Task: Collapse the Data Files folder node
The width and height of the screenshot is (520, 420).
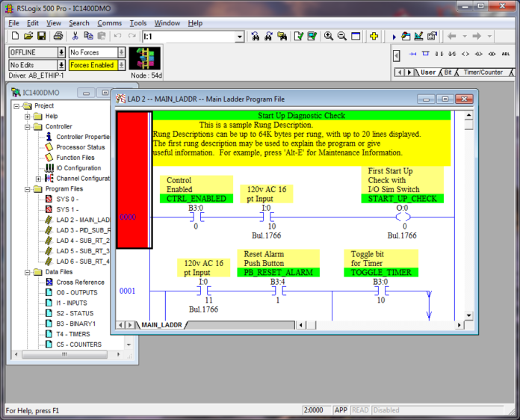Action: 27,272
